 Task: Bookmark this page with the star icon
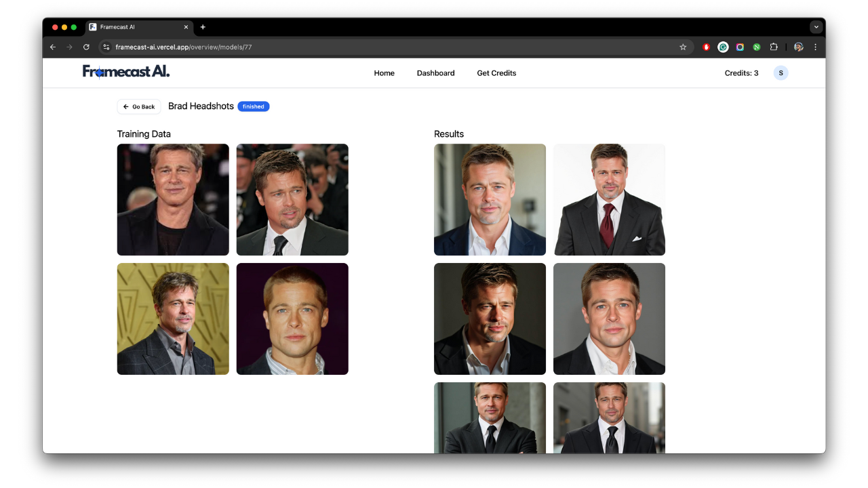[x=683, y=47]
